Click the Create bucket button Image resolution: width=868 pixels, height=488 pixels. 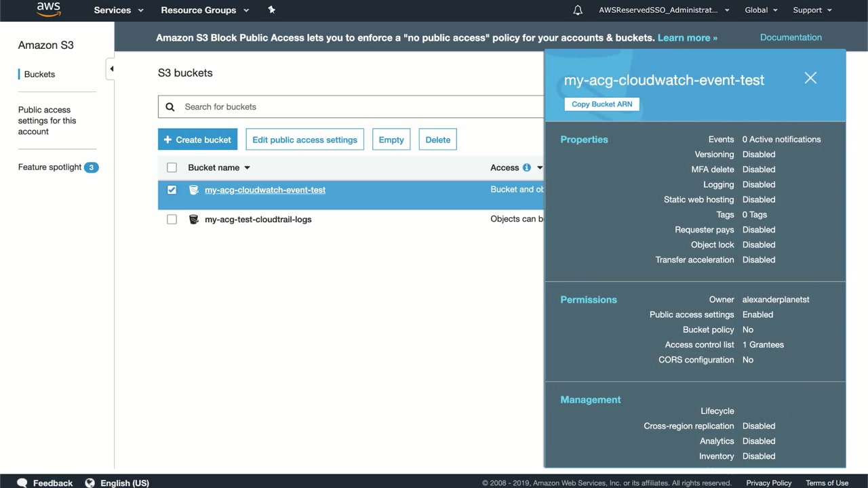click(197, 140)
